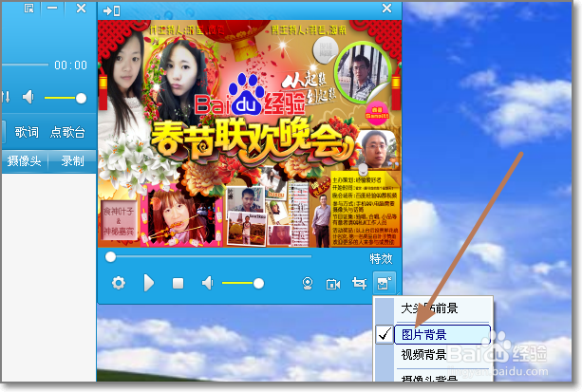Click the main player mini-mode icon
This screenshot has width=582, height=392.
coord(28,8)
